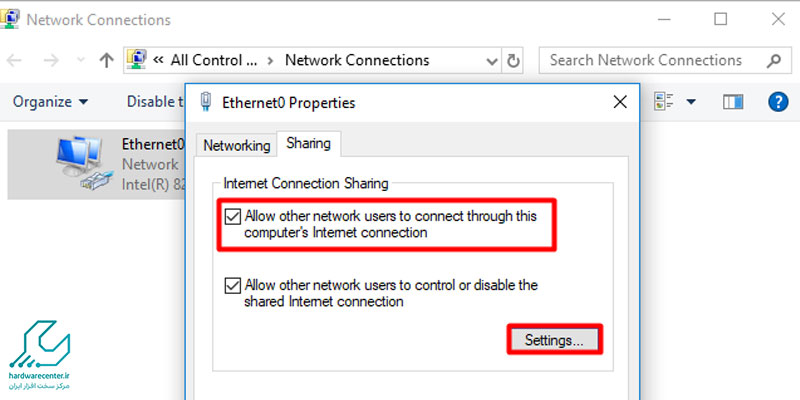Image resolution: width=800 pixels, height=400 pixels.
Task: Uncheck allow users to connect through this computer
Action: point(232,216)
